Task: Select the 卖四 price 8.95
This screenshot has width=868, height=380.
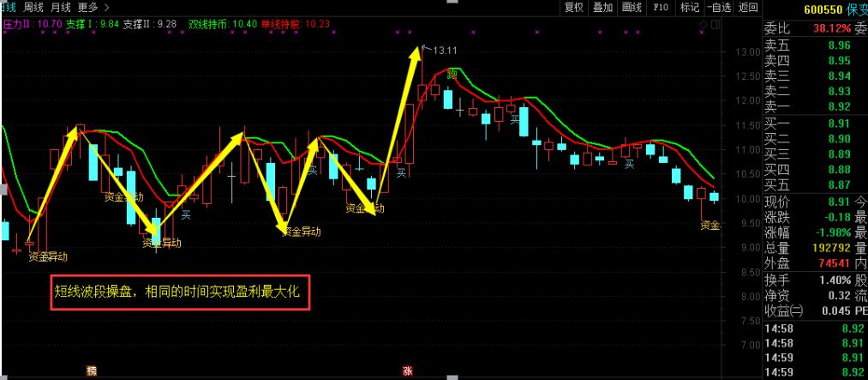Action: click(839, 61)
